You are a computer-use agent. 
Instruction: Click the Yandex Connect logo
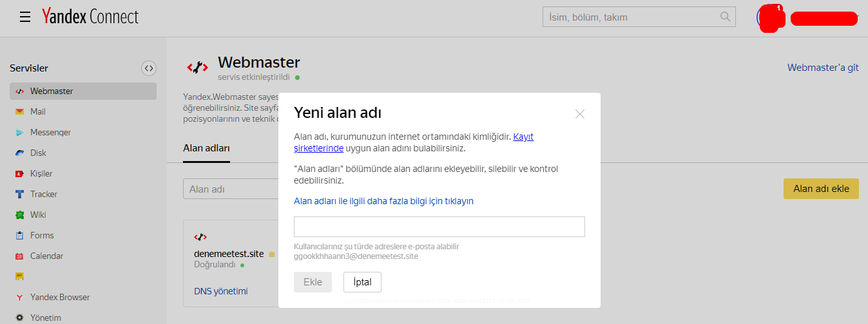point(90,17)
